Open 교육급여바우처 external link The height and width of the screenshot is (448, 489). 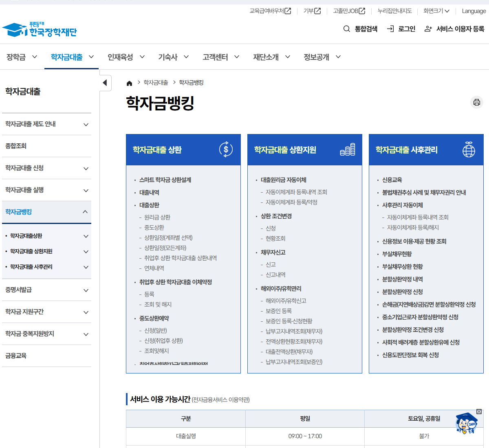click(270, 11)
